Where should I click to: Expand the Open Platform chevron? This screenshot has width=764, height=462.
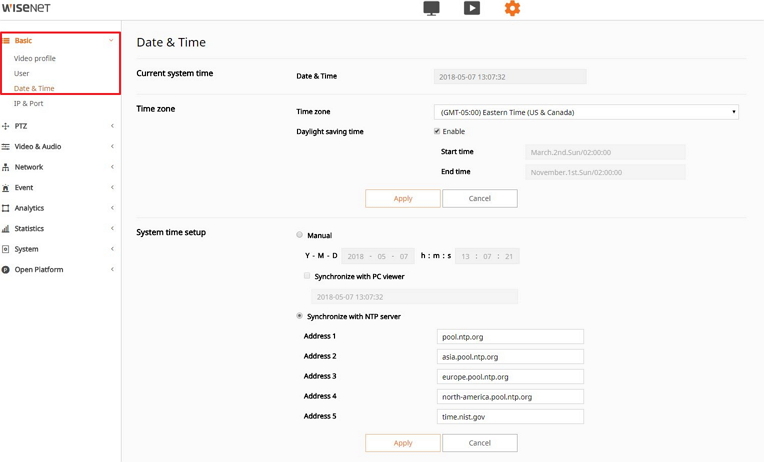tap(112, 269)
